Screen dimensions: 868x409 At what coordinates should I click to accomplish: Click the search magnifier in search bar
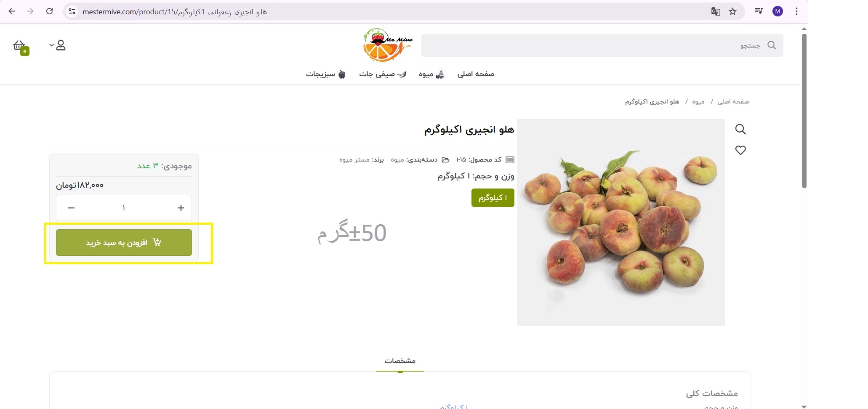772,45
